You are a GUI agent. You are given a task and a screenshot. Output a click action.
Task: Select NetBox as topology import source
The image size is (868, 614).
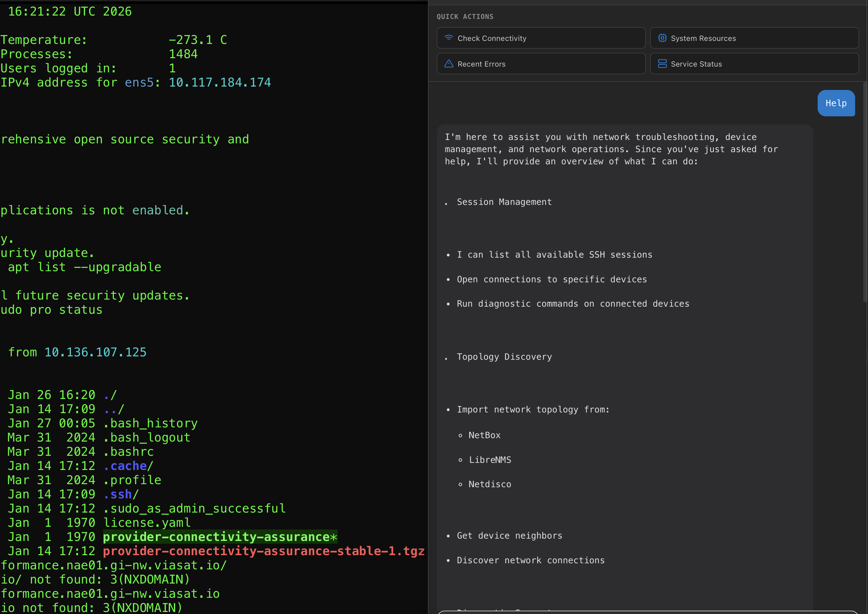click(484, 435)
